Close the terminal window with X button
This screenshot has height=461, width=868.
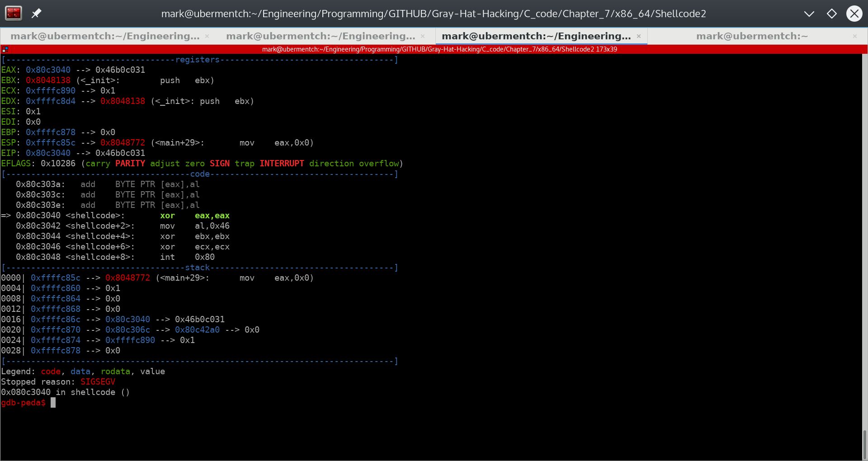[854, 14]
